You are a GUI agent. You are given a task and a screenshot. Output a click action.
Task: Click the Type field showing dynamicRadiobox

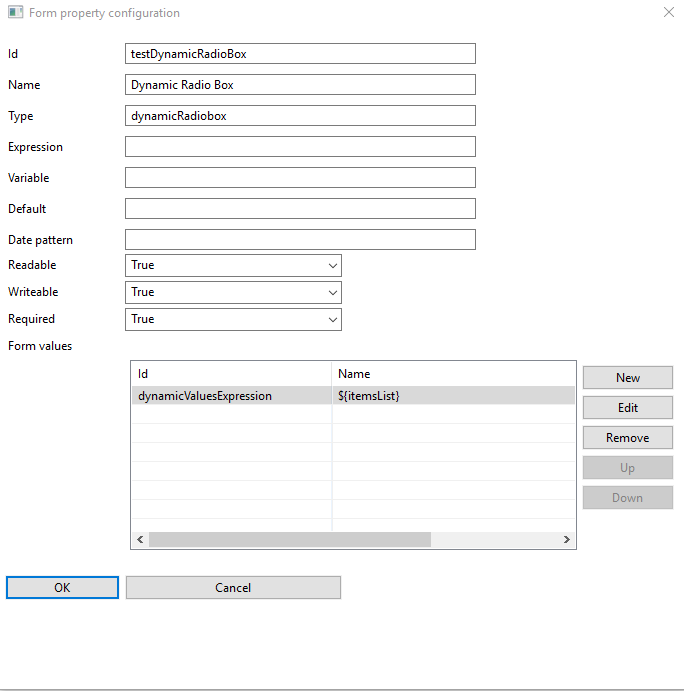pyautogui.click(x=300, y=115)
